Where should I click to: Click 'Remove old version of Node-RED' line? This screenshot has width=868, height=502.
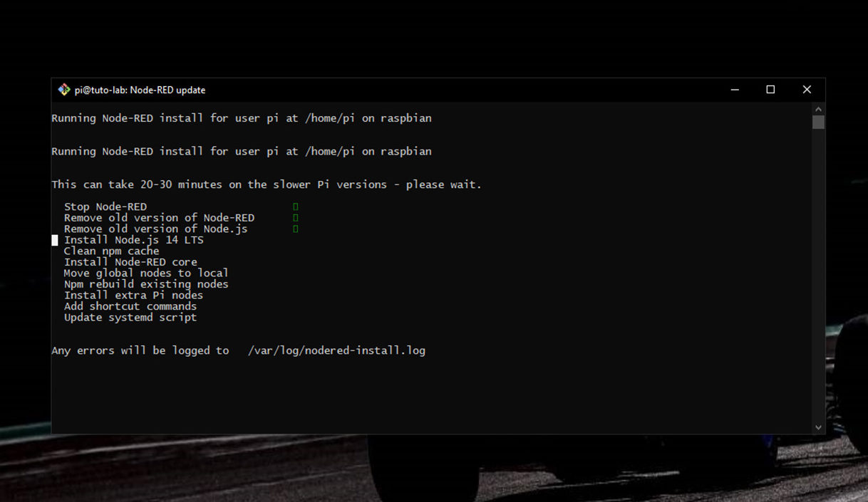[x=159, y=218]
